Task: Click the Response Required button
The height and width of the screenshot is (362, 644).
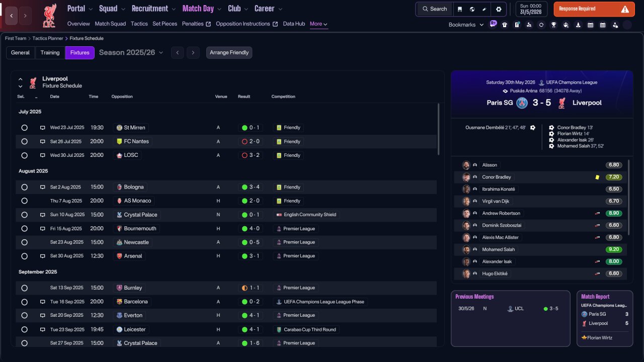Action: coord(594,9)
